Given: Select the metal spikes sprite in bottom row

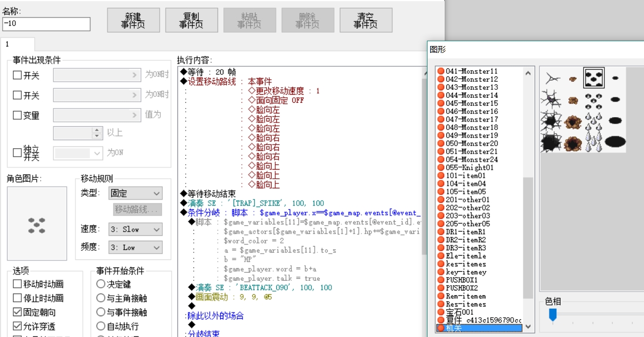Looking at the screenshot, I should (594, 142).
